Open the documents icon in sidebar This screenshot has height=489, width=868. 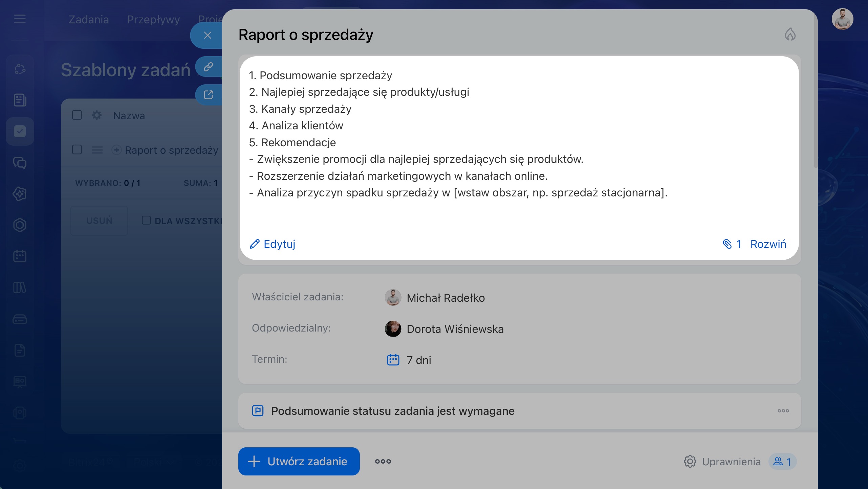coord(20,350)
